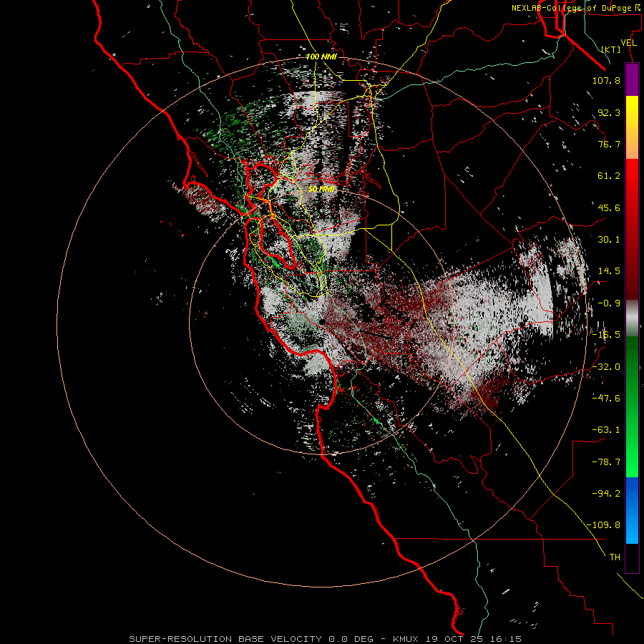Select the 45.6 scale value
This screenshot has height=644, width=644.
tap(609, 208)
